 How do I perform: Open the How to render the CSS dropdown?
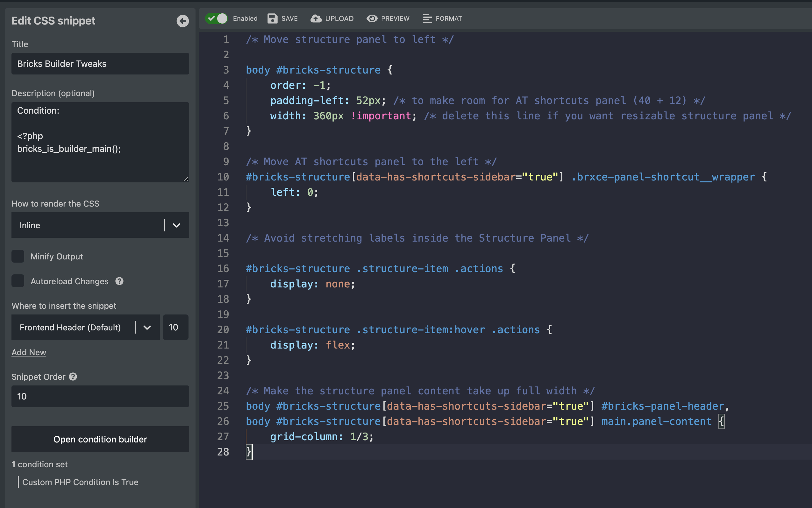(x=100, y=225)
